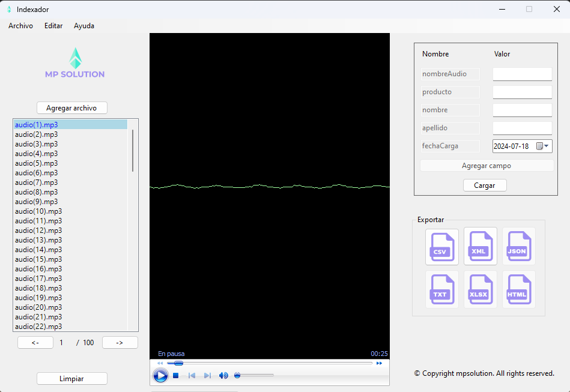This screenshot has width=570, height=392.
Task: Open the Ayuda menu
Action: pos(83,26)
